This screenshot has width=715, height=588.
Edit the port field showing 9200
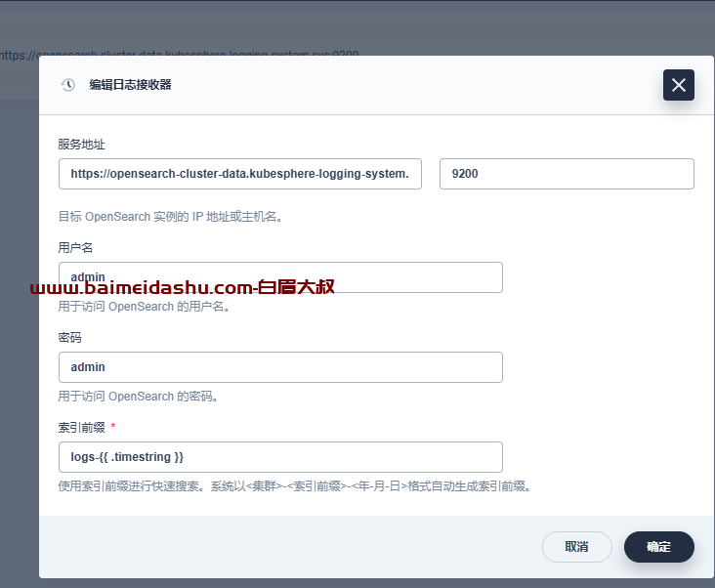[567, 174]
